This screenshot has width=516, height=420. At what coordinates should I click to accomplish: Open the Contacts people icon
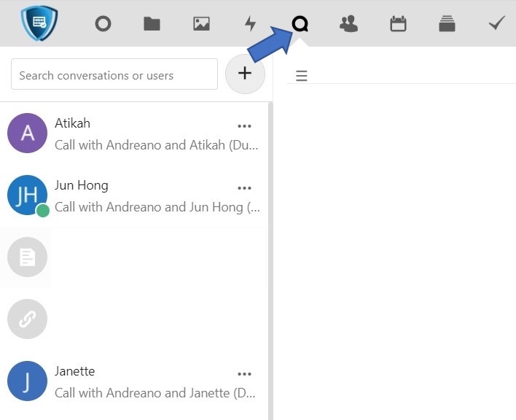348,24
